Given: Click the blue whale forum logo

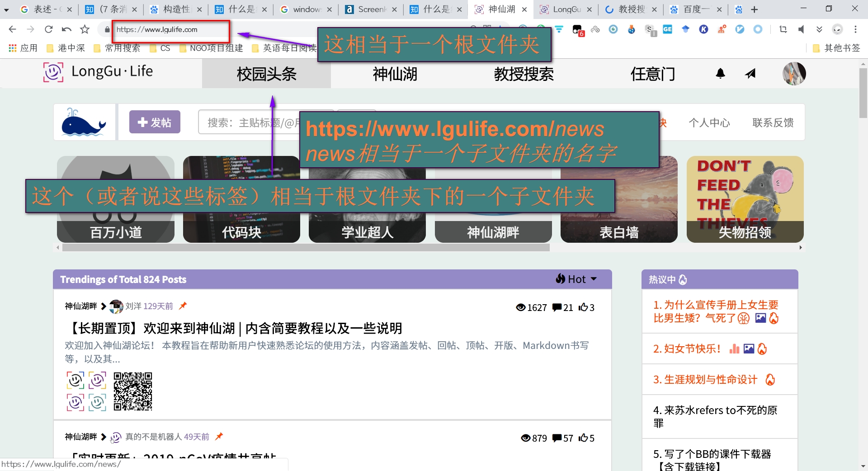Looking at the screenshot, I should 84,122.
